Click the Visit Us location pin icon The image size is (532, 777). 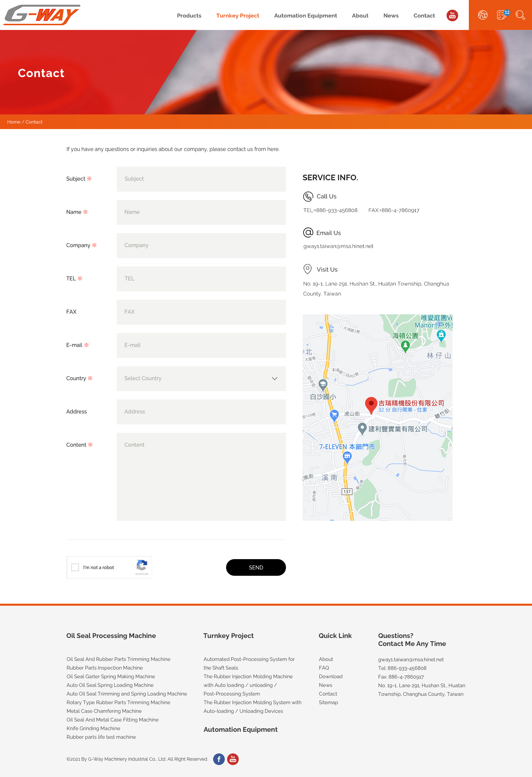coord(308,269)
